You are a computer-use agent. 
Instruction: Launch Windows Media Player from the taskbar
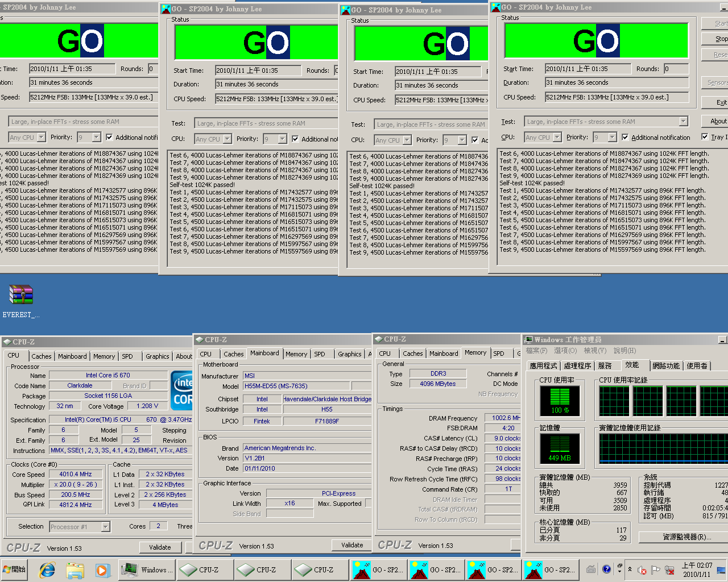pos(102,569)
